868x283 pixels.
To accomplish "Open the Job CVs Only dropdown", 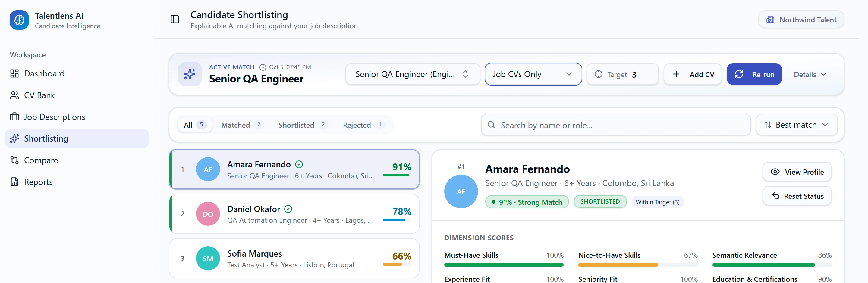I will click(533, 74).
